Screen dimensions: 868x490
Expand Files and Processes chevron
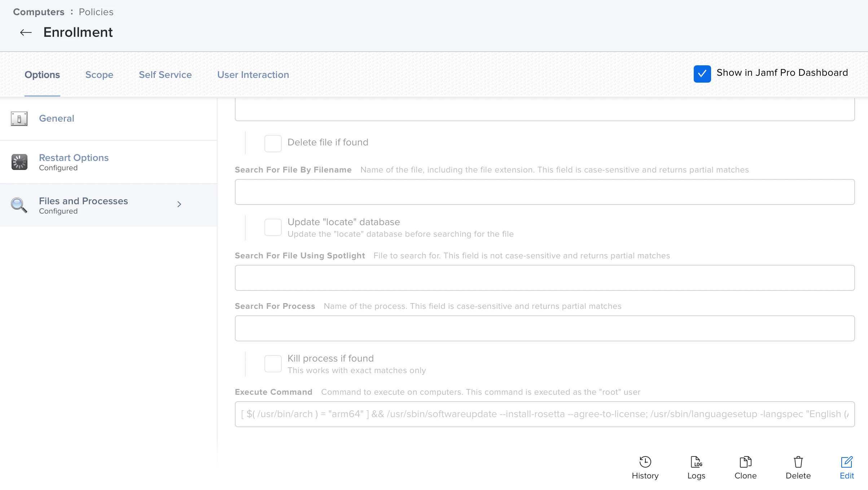(x=179, y=204)
